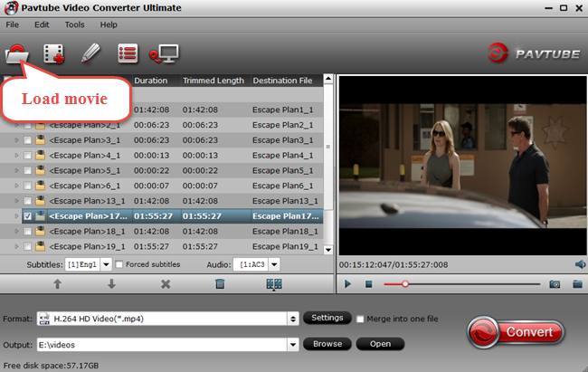588x372 pixels.
Task: Click Escape Plan>3_1 title icon
Action: tap(40, 140)
